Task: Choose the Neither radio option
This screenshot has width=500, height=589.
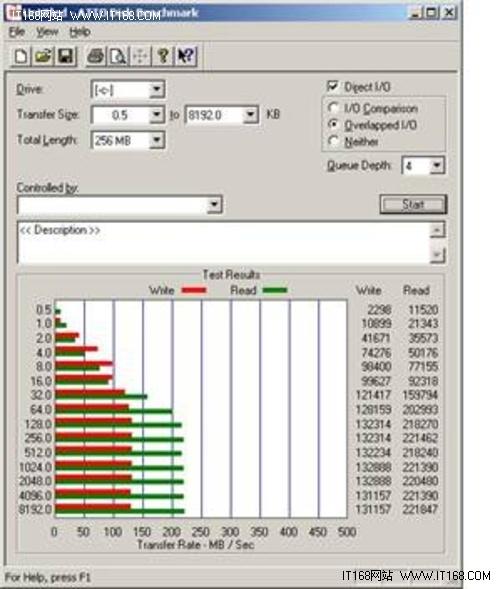Action: [333, 141]
